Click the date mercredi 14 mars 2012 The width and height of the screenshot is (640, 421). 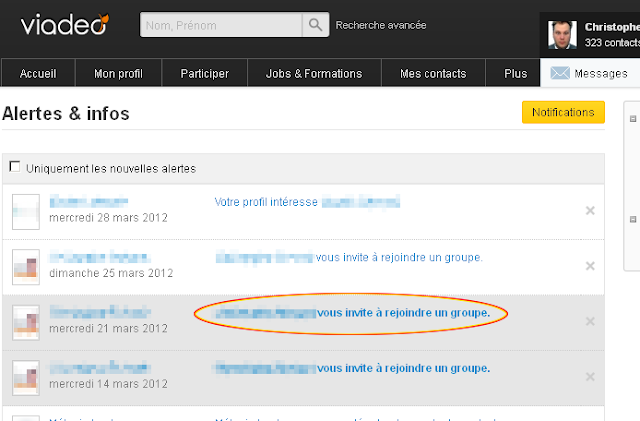click(109, 384)
